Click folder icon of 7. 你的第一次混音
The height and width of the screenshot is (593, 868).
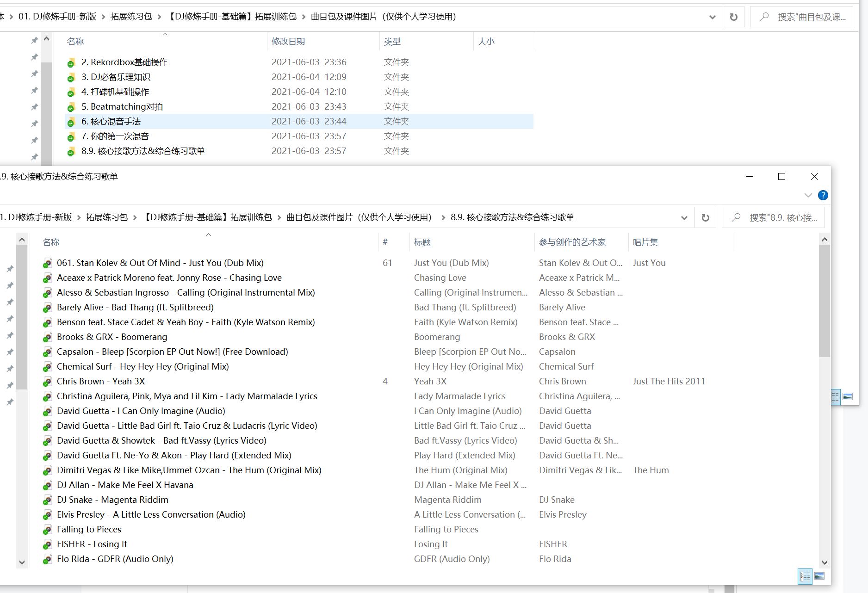71,136
